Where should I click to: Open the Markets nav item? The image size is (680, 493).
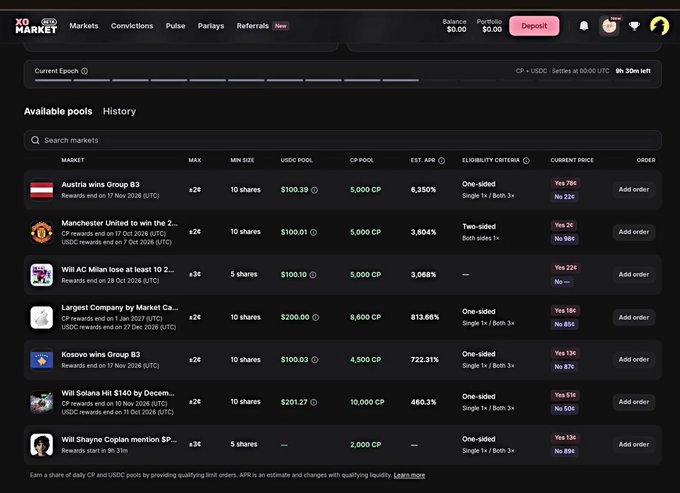click(x=84, y=26)
